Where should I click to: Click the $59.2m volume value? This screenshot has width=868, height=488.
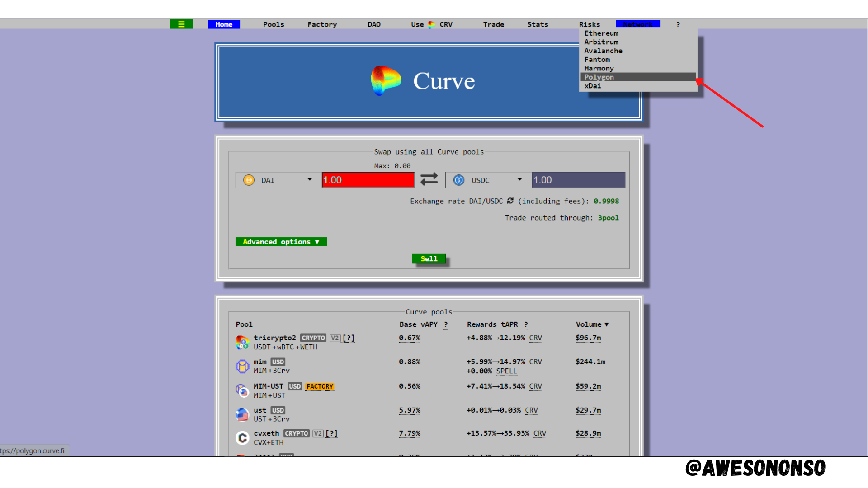point(588,386)
